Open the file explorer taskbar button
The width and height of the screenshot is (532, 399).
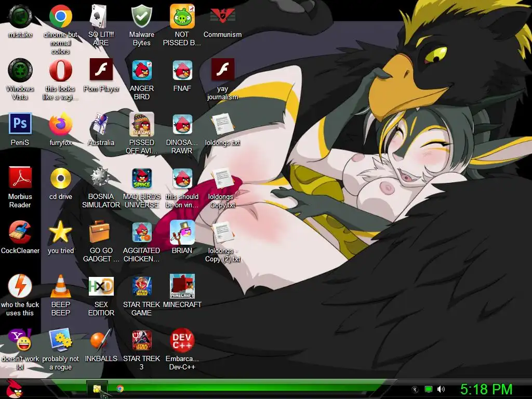[97, 389]
